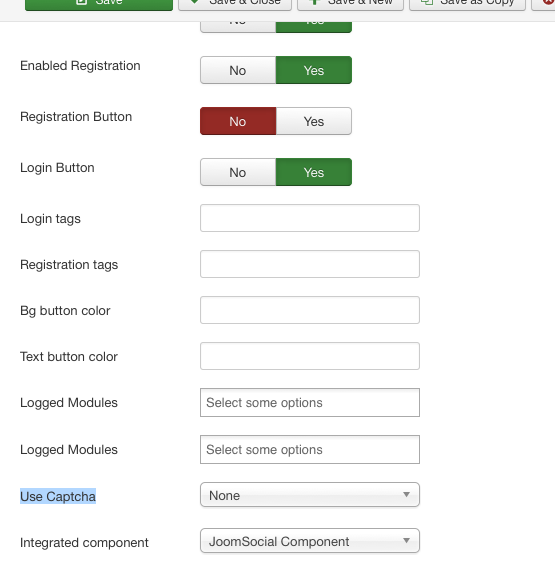
Task: Set Enabled Registration to No
Action: pyautogui.click(x=238, y=70)
